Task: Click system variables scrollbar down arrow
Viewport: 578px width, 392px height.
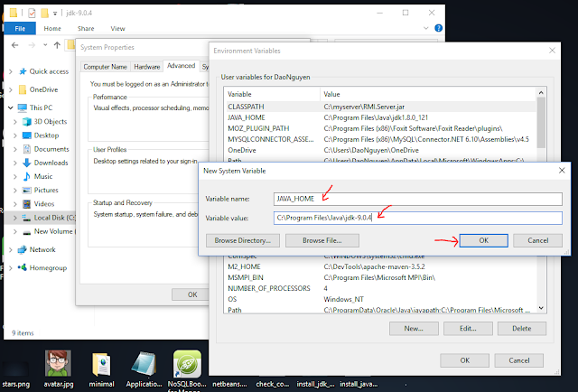Action: (541, 308)
